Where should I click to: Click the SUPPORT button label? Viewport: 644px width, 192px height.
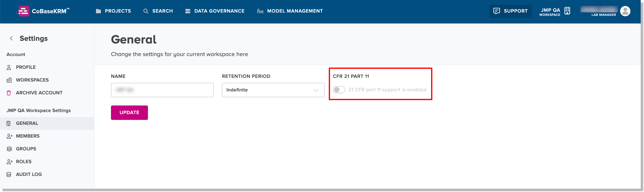tap(516, 11)
